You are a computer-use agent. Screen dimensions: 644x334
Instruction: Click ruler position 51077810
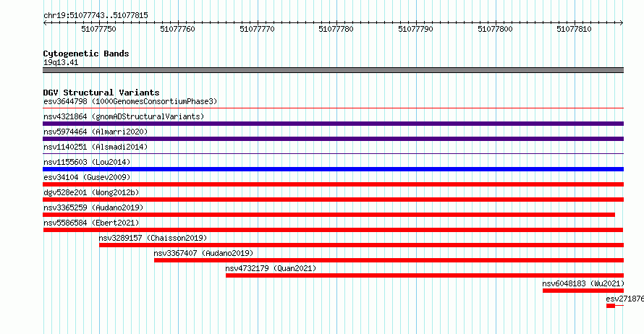(575, 29)
